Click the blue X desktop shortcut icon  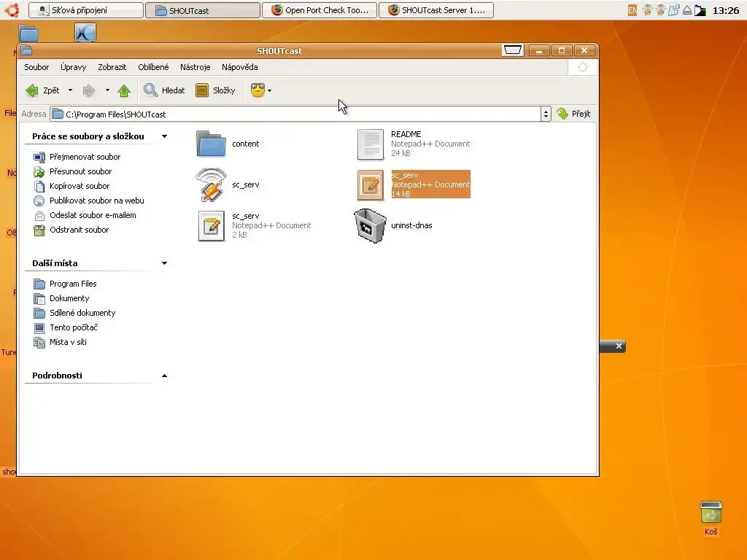(x=85, y=33)
